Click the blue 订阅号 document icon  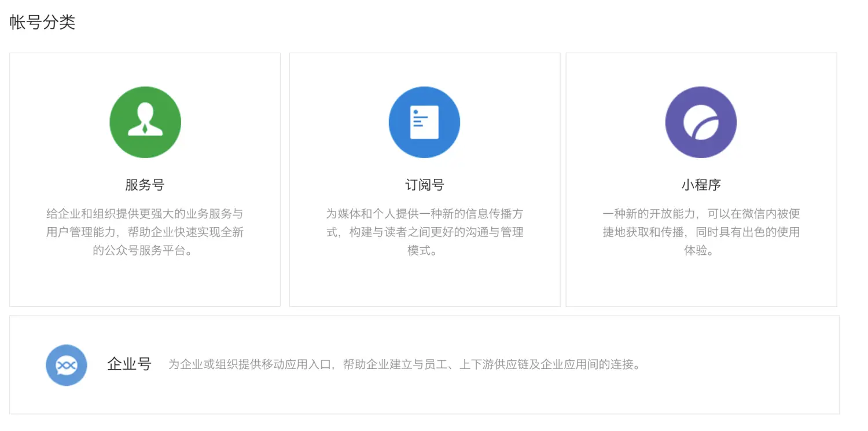click(424, 122)
